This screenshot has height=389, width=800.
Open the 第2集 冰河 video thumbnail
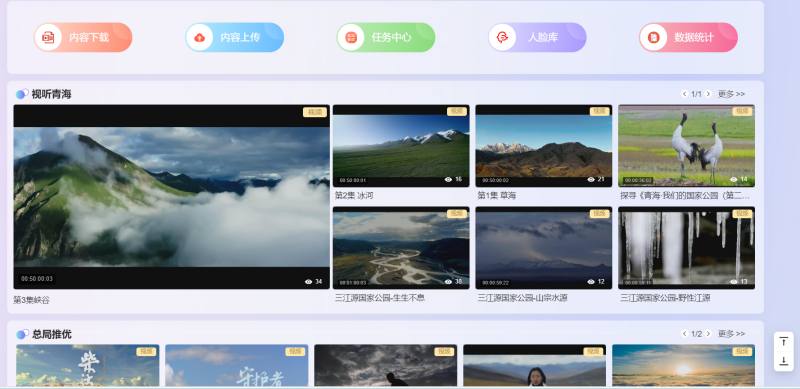click(401, 146)
